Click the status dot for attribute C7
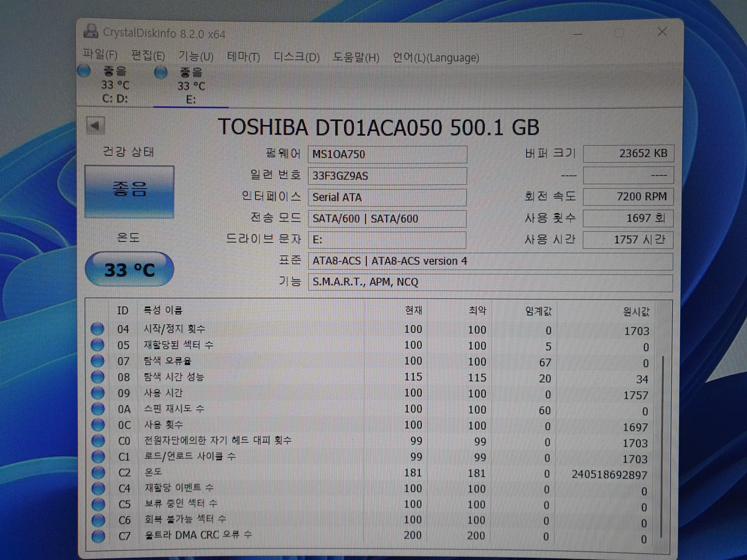 pos(98,536)
